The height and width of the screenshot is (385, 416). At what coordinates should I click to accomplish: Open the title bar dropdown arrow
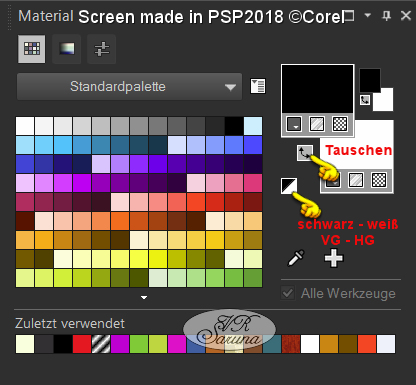click(x=368, y=15)
